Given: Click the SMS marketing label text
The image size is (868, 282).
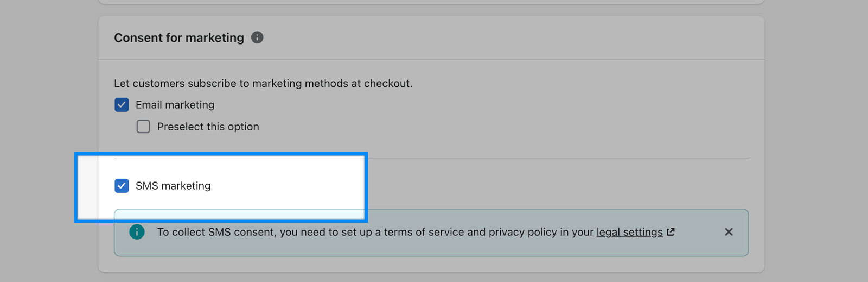Looking at the screenshot, I should (x=173, y=186).
